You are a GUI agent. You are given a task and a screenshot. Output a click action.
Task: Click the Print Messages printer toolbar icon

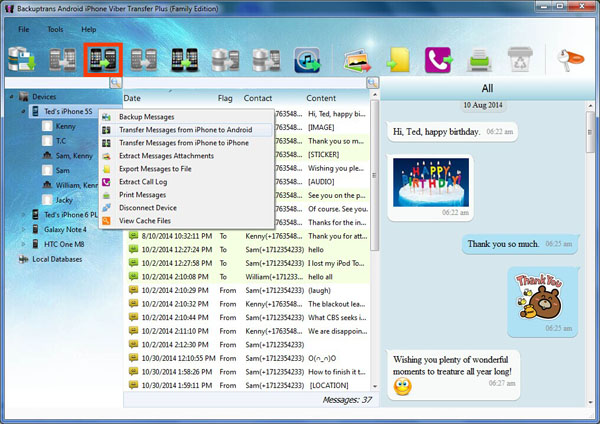coord(479,60)
